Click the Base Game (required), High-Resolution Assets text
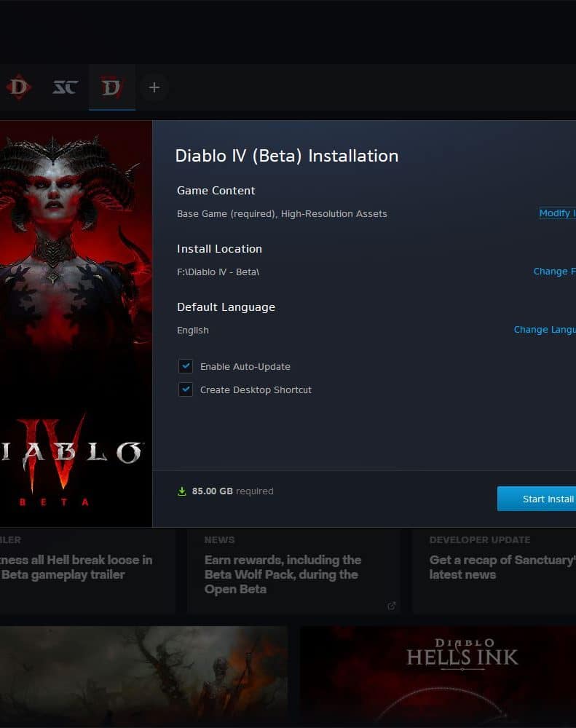 point(282,213)
